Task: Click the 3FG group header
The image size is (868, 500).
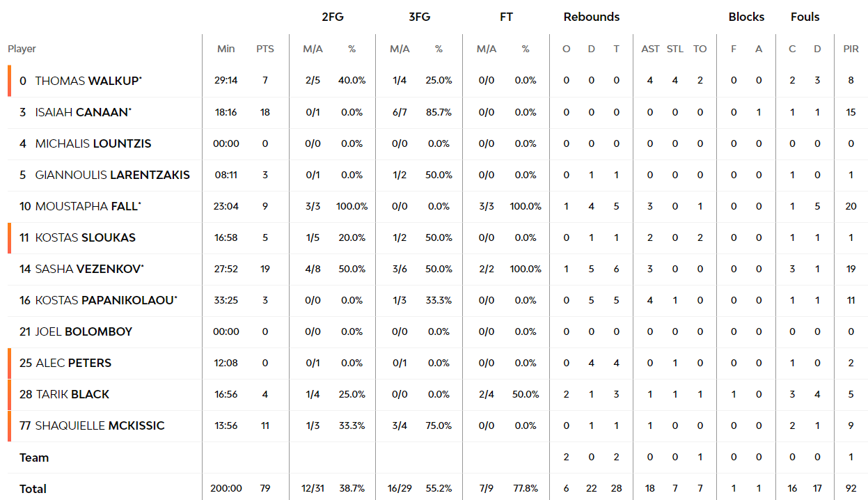Action: [x=419, y=17]
